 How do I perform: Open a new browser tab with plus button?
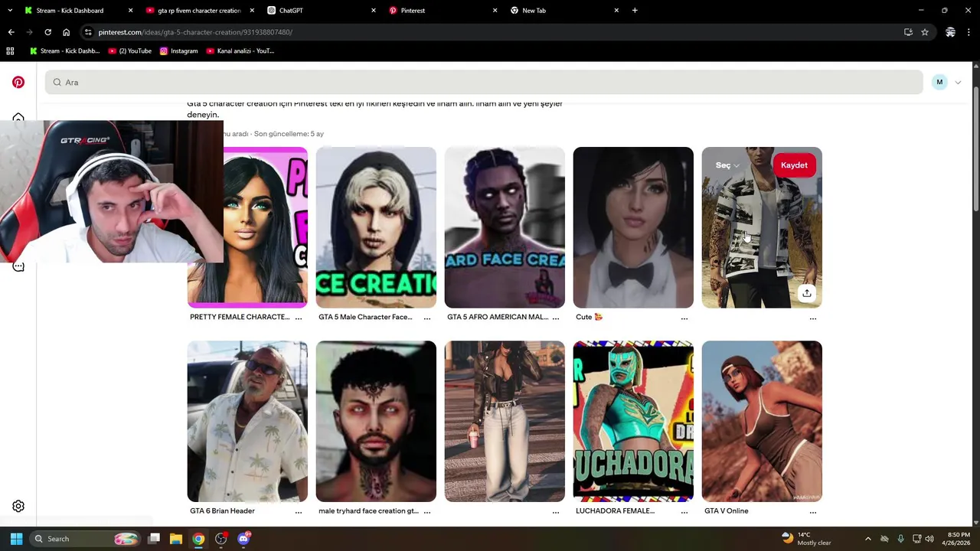tap(635, 11)
